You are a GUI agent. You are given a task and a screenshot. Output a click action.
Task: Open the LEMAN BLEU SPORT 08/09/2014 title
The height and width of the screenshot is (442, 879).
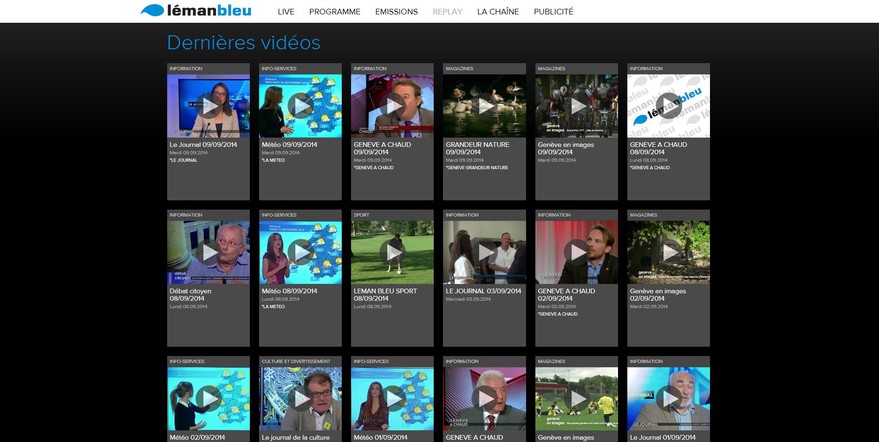coord(386,295)
